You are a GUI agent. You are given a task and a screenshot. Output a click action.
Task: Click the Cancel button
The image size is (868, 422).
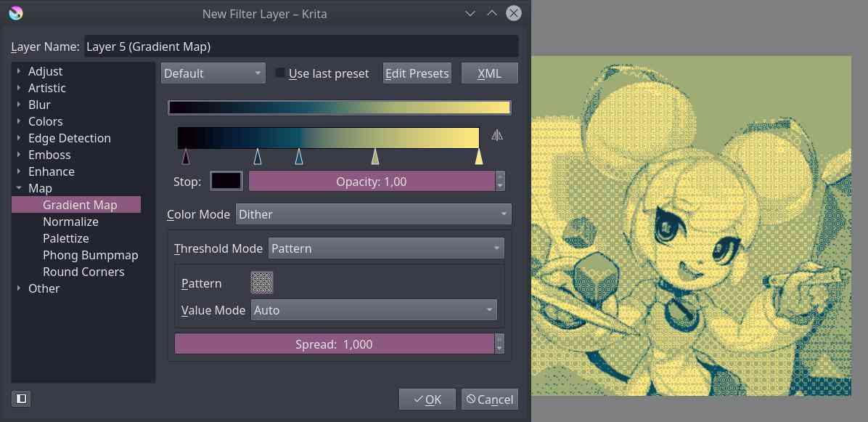[490, 399]
